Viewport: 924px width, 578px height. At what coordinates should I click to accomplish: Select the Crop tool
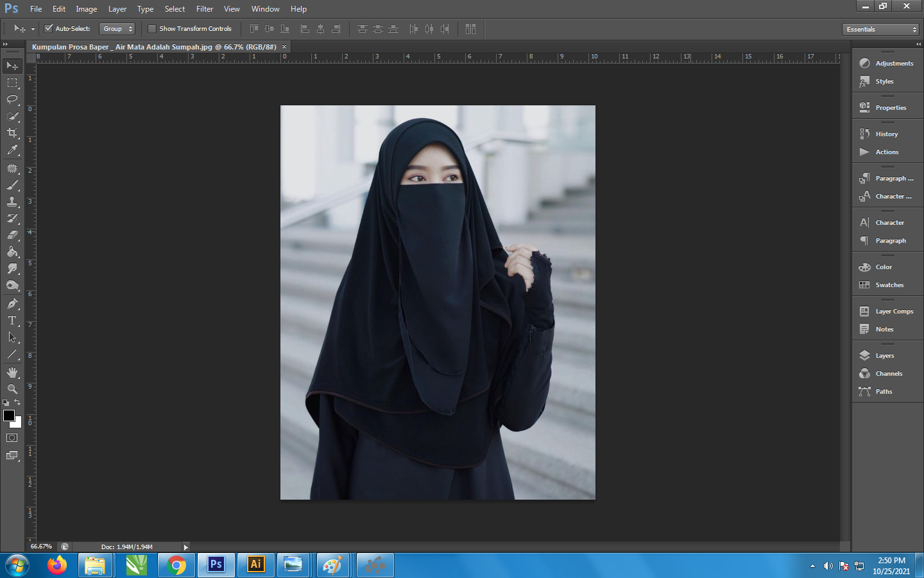tap(12, 133)
